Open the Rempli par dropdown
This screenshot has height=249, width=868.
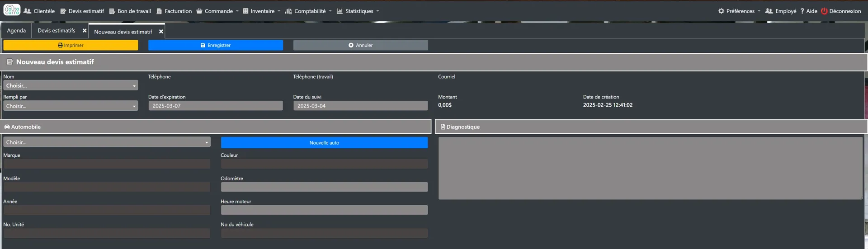[71, 106]
